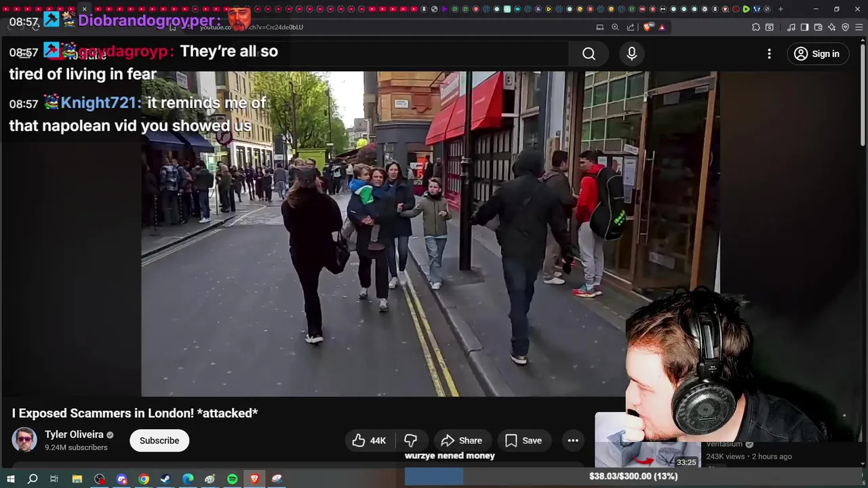The width and height of the screenshot is (868, 488).
Task: Open the Brave Wallet icon
Action: [x=818, y=27]
